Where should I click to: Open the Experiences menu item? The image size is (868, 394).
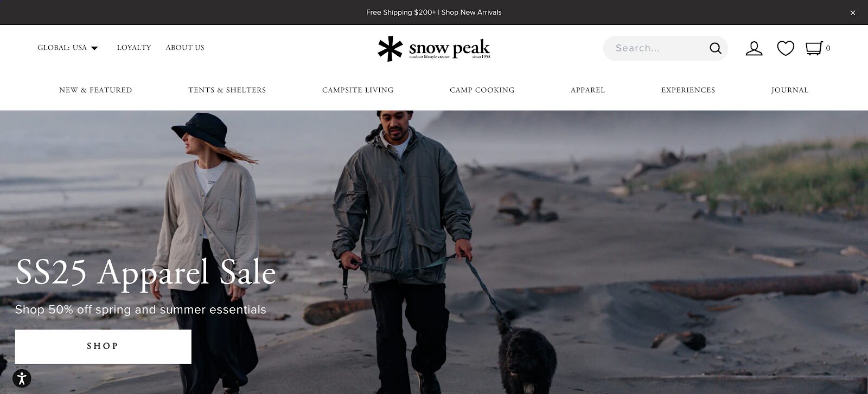point(688,90)
